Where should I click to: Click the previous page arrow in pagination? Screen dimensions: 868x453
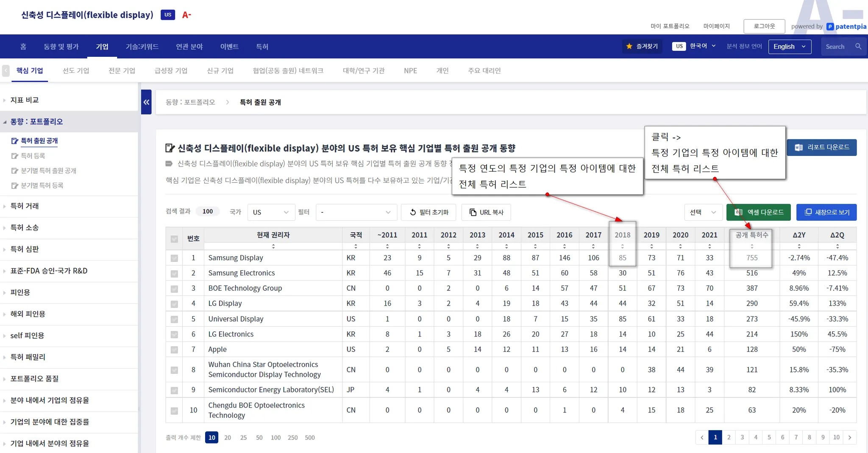coord(702,437)
